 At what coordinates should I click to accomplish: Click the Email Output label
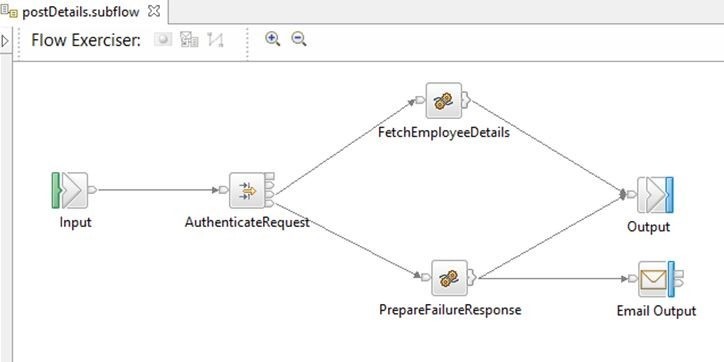coord(656,311)
